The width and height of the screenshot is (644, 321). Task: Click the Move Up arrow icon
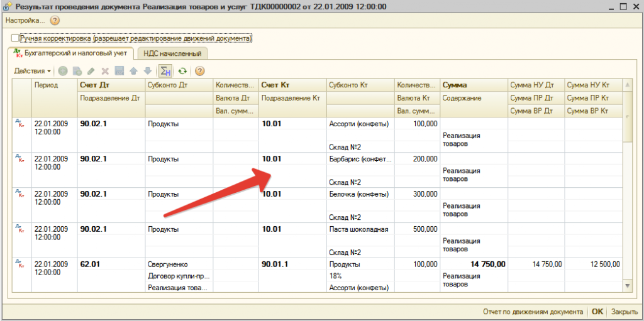click(x=133, y=71)
